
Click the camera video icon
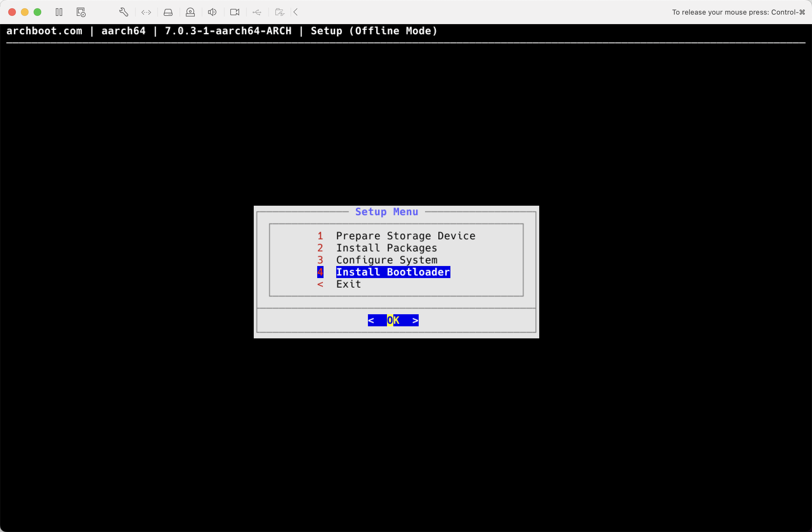[x=235, y=12]
